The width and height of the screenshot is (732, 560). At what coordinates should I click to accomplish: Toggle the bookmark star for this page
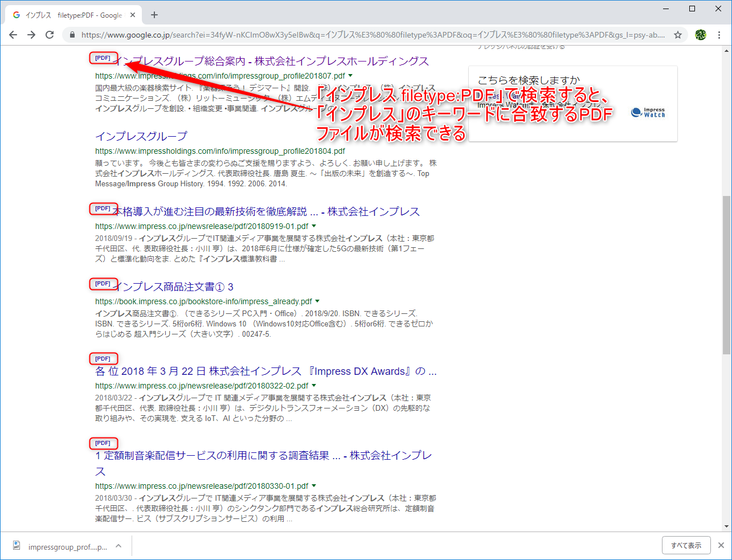[678, 34]
